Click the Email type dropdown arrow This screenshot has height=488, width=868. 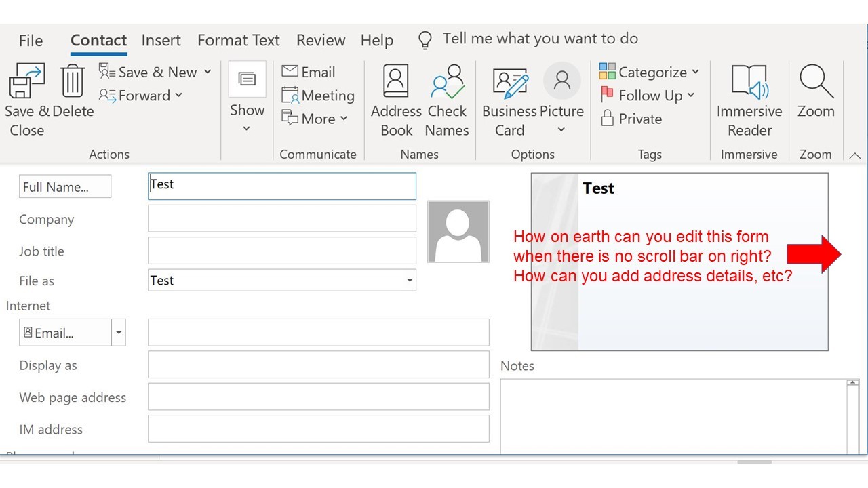pyautogui.click(x=119, y=333)
